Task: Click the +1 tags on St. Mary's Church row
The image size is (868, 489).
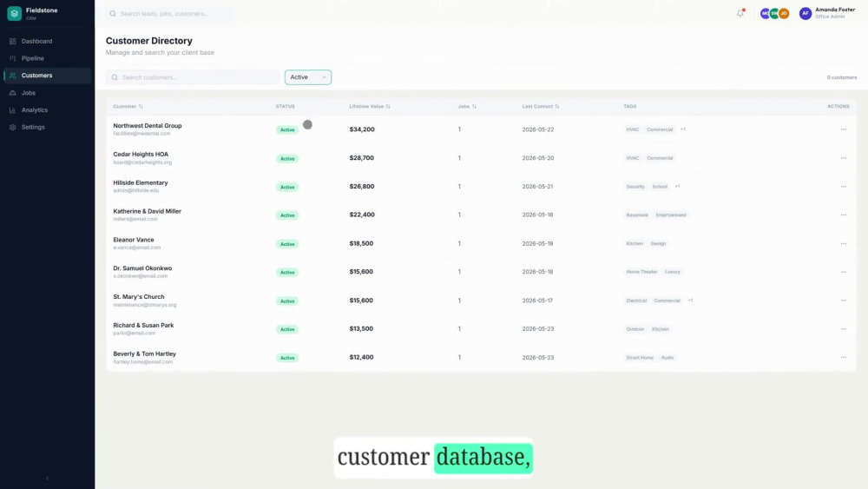Action: (x=690, y=301)
